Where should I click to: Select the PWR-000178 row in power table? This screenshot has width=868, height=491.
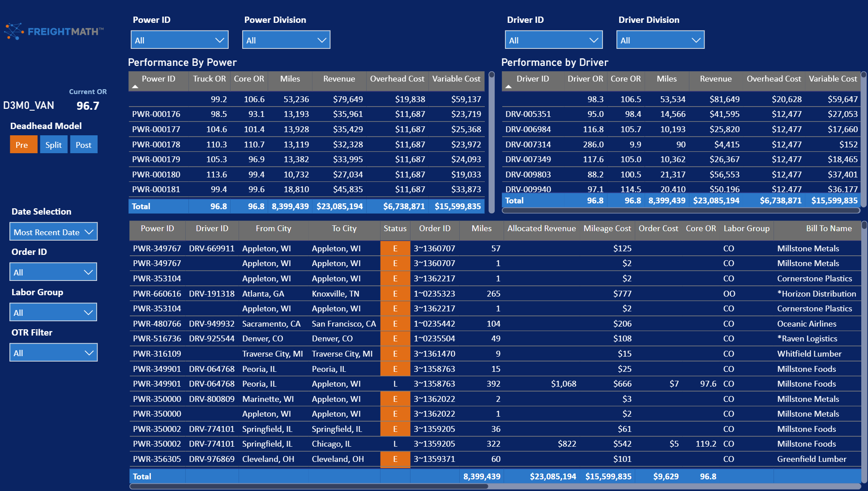click(x=307, y=145)
